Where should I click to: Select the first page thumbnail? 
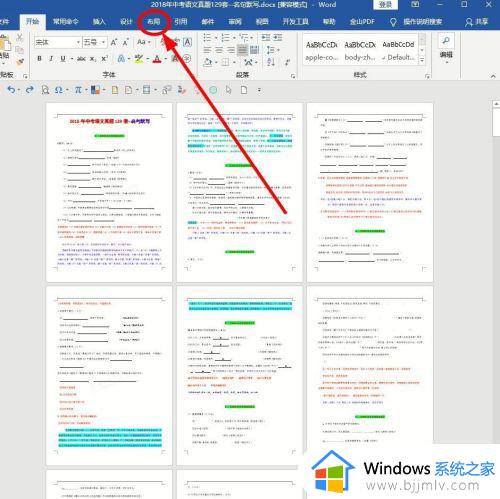click(x=109, y=192)
